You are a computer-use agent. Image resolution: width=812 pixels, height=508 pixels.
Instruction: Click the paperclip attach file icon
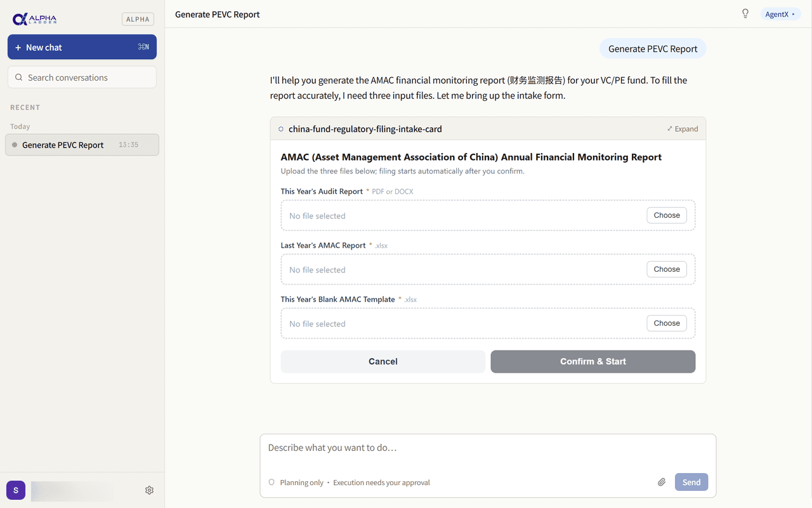(x=662, y=482)
